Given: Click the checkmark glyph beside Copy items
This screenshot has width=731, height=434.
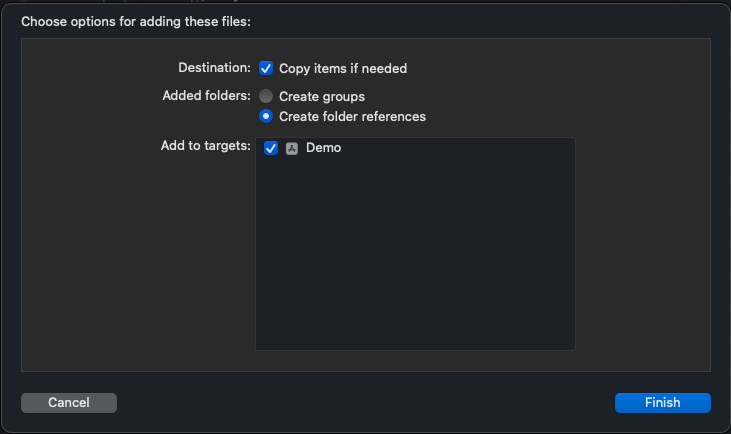Looking at the screenshot, I should pos(266,68).
